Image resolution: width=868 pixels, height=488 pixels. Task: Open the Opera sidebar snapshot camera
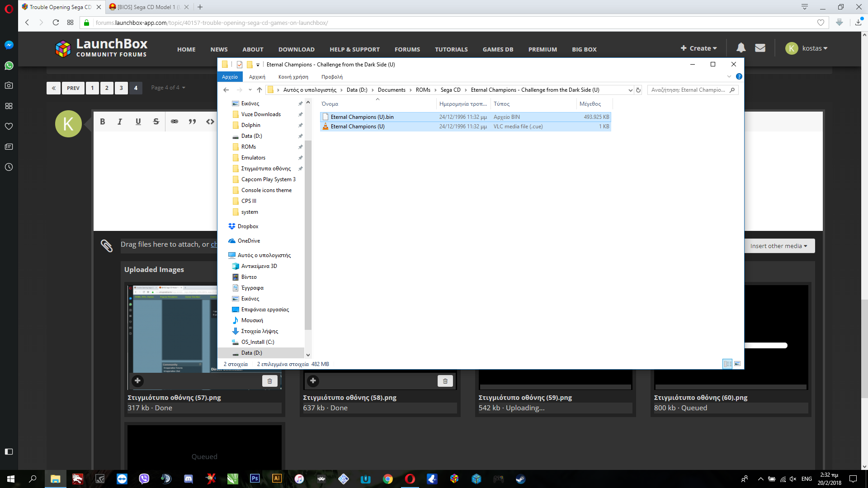point(9,85)
